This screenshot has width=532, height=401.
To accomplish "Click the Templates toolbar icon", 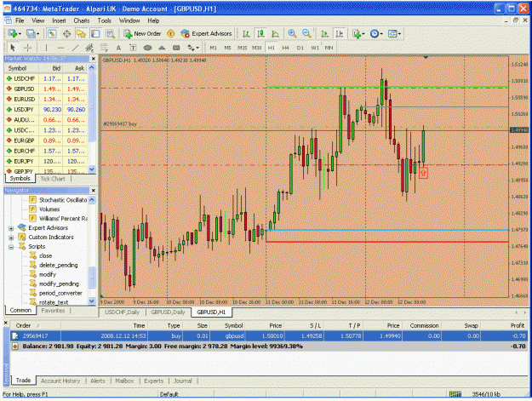I will coord(392,33).
